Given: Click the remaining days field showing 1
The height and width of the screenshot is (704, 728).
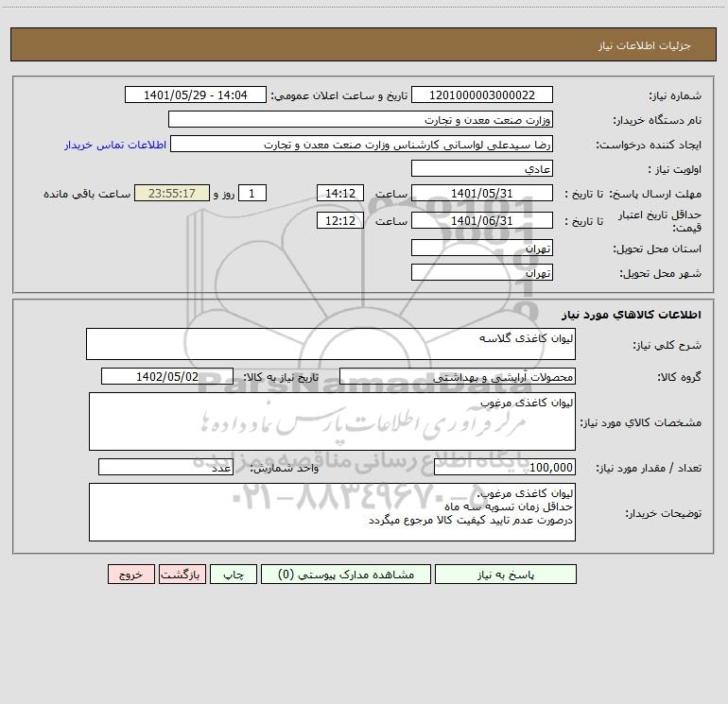Looking at the screenshot, I should coord(252,193).
